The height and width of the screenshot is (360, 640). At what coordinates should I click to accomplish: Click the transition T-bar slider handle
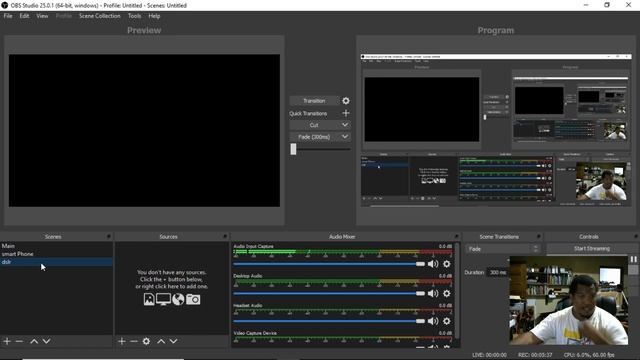[x=293, y=149]
